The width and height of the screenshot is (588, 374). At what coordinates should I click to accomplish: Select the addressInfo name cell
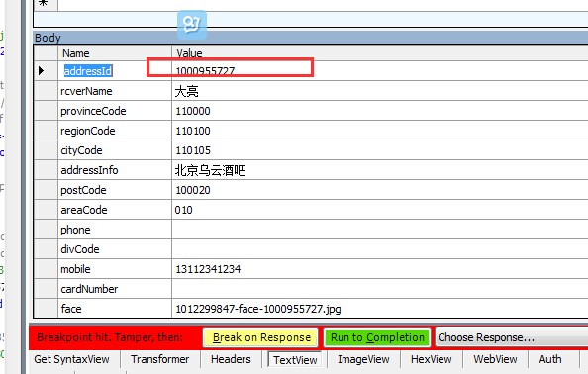click(x=115, y=170)
